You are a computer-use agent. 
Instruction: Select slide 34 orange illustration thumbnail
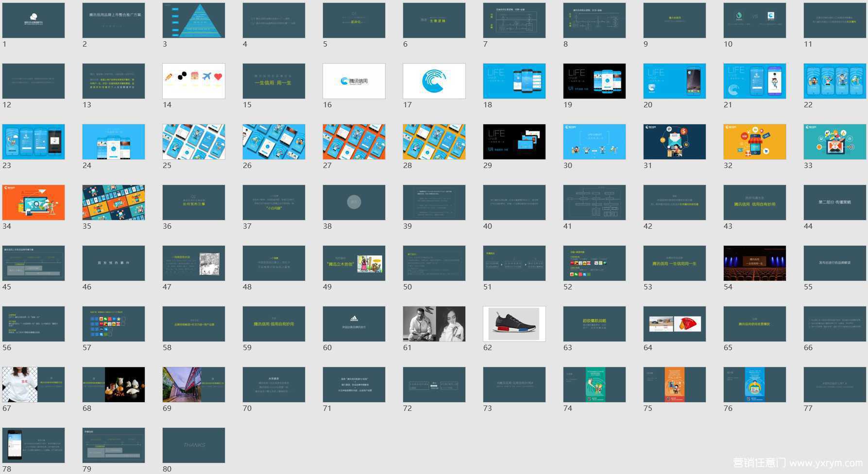[34, 203]
